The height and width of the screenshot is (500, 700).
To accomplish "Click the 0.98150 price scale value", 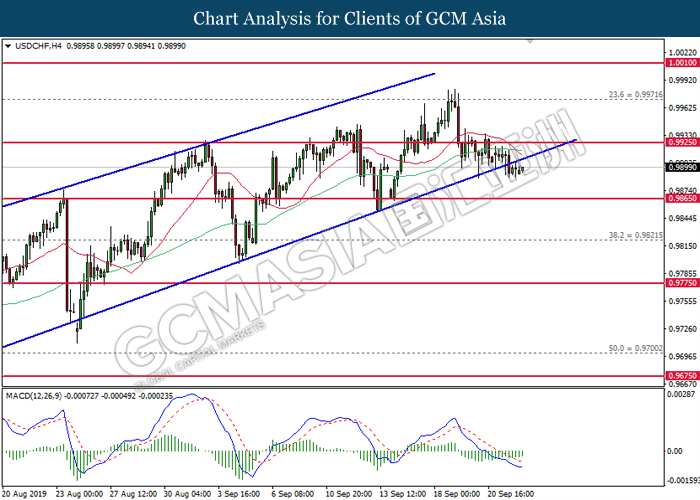I will coord(683,246).
